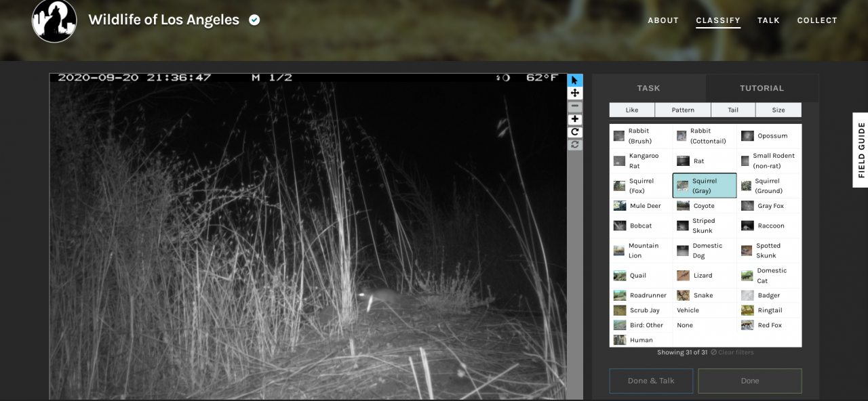Rotate the camera trap image

pos(575,132)
